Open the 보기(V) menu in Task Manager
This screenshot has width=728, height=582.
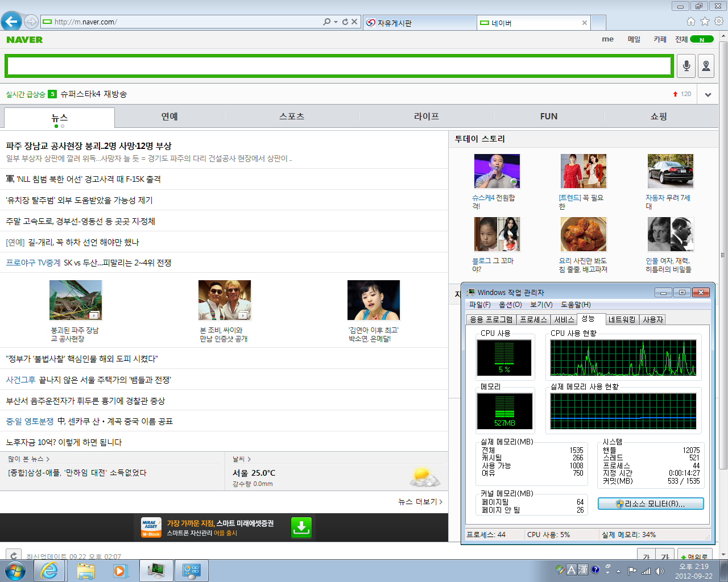click(x=541, y=305)
